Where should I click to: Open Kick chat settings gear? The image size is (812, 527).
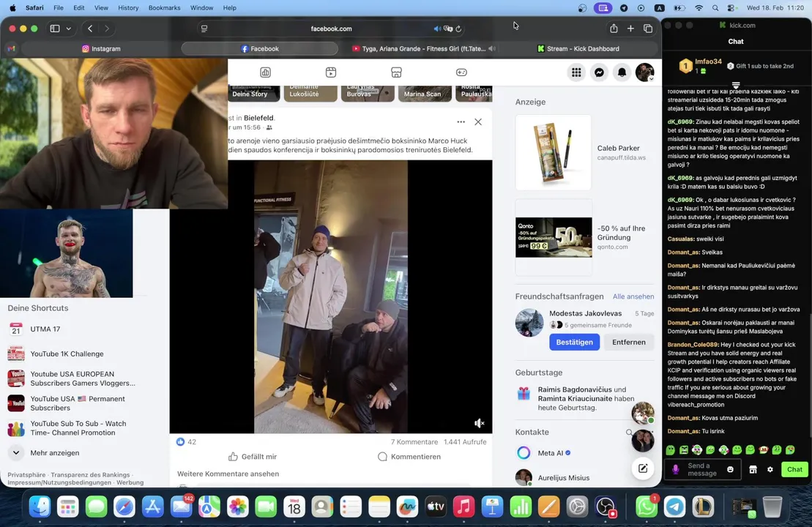click(770, 469)
